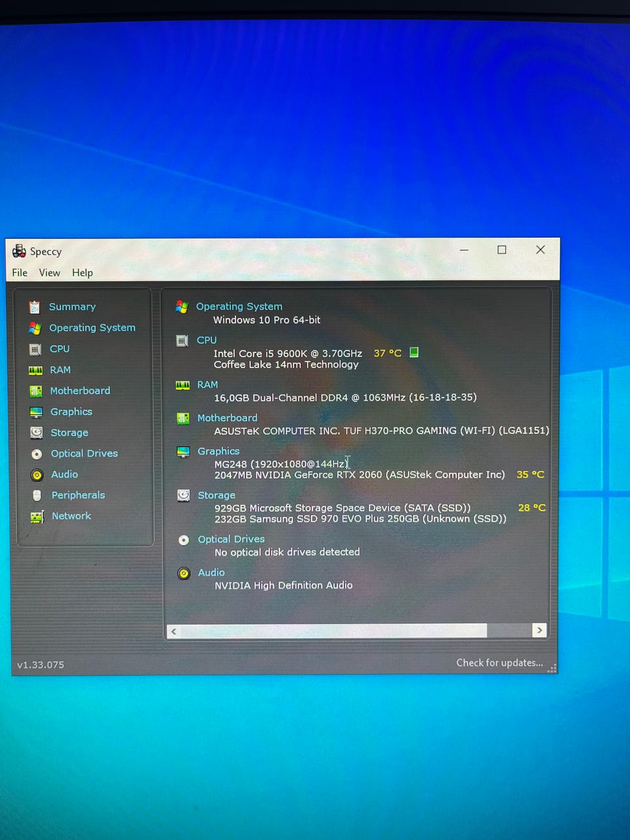
Task: Select Summary in the sidebar
Action: point(72,306)
